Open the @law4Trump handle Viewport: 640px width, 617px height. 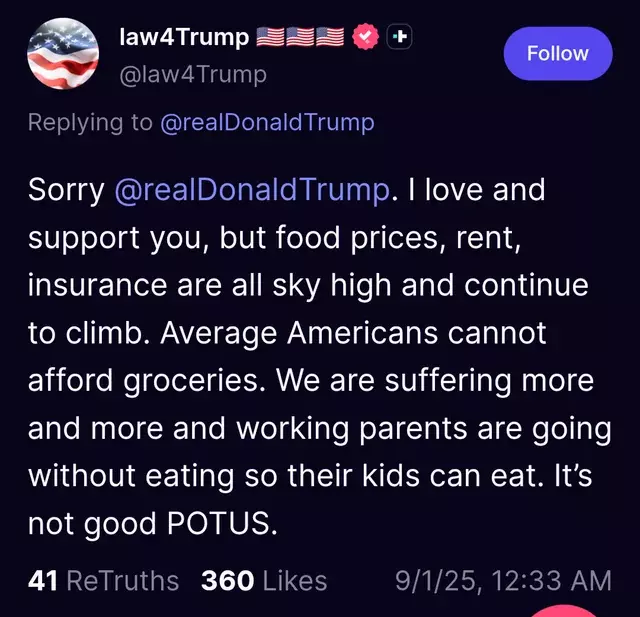193,75
